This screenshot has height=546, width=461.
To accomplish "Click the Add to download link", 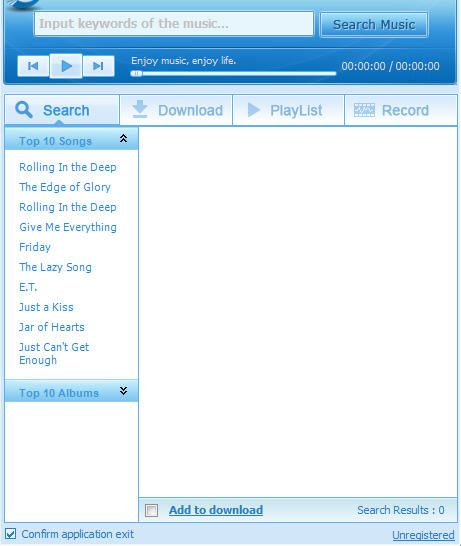I will pos(216,510).
